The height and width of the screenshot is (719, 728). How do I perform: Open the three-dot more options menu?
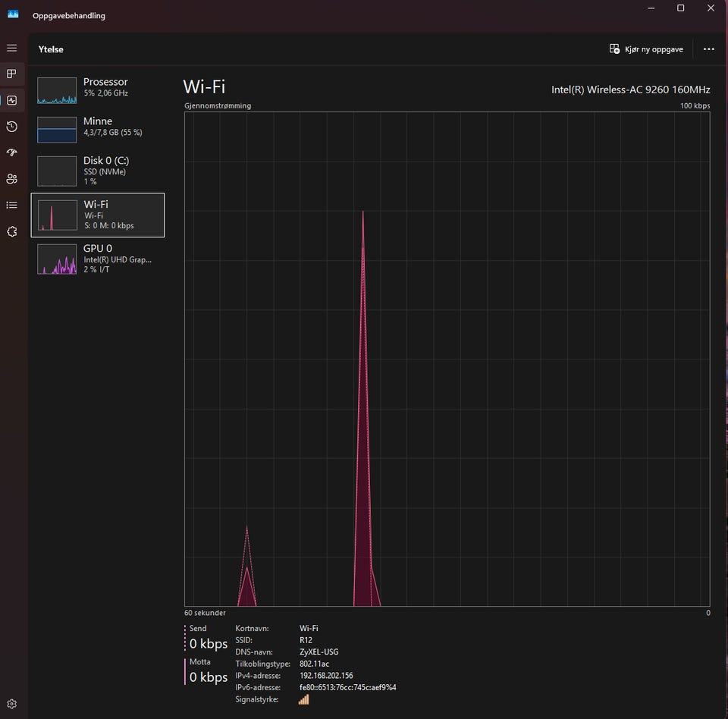coord(708,49)
